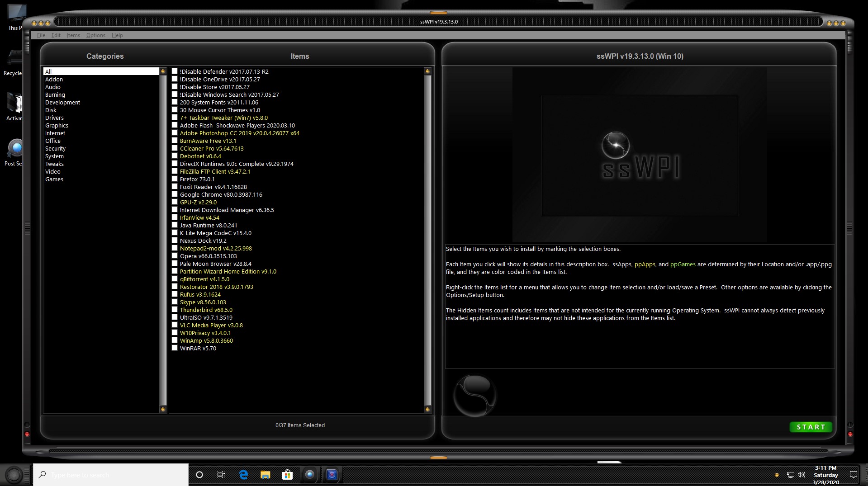Click Categories list scroll-up arrow

(163, 71)
